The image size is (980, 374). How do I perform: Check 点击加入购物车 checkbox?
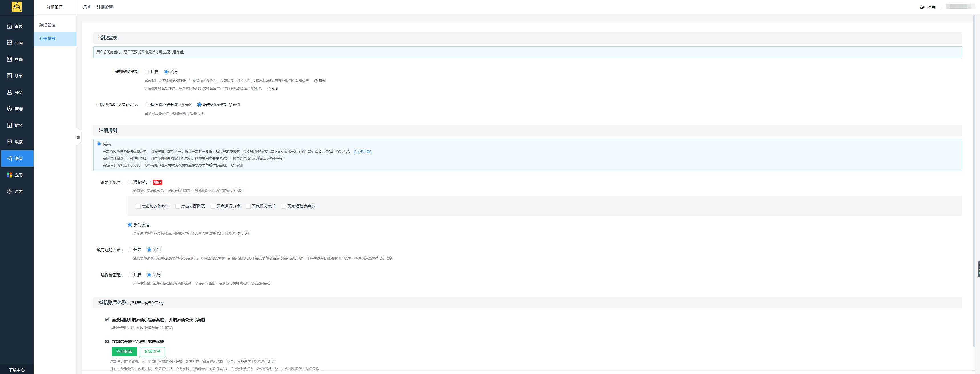tap(138, 206)
